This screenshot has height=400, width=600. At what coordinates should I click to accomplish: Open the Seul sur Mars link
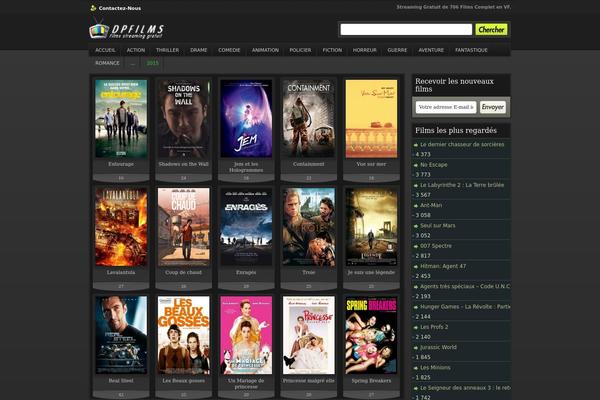tap(438, 226)
